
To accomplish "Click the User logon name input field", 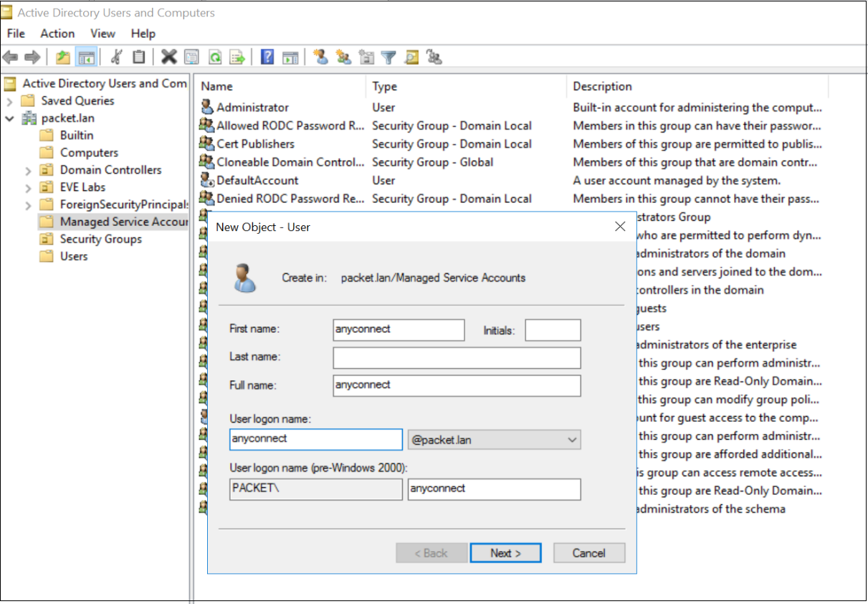I will (316, 439).
